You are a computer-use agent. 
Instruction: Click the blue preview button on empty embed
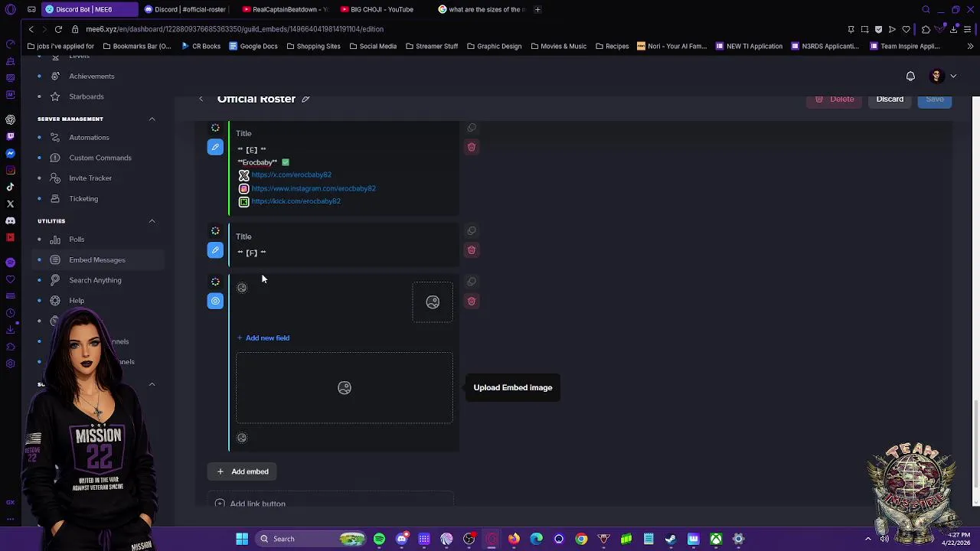pyautogui.click(x=215, y=301)
